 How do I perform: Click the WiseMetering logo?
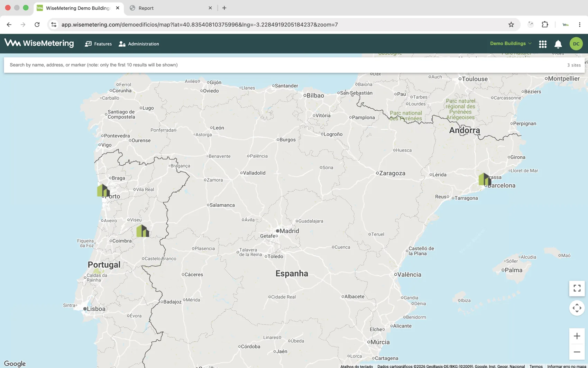pyautogui.click(x=39, y=43)
